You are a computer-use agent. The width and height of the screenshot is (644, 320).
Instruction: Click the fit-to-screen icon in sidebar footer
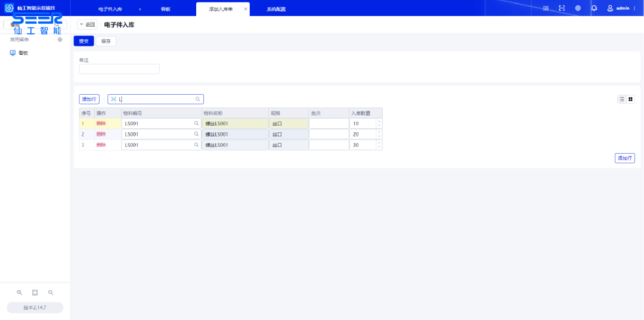pyautogui.click(x=35, y=293)
